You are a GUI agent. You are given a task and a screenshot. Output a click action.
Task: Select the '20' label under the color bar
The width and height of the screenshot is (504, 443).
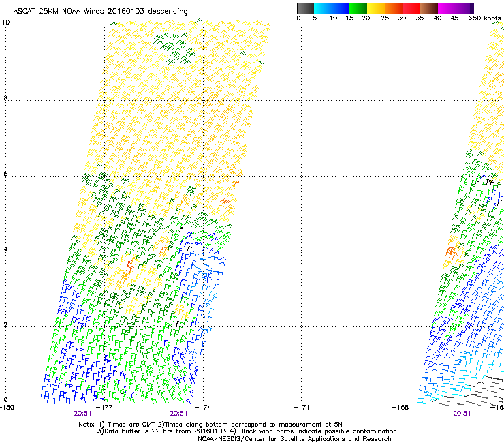(366, 18)
